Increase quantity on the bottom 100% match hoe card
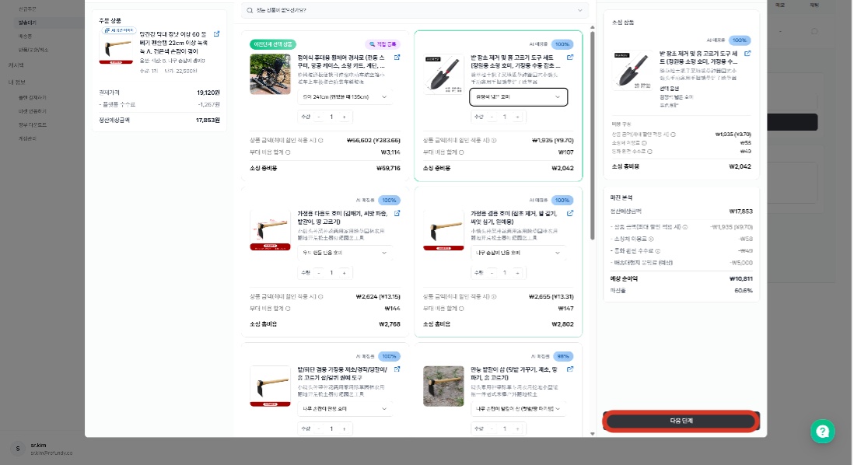 345,429
